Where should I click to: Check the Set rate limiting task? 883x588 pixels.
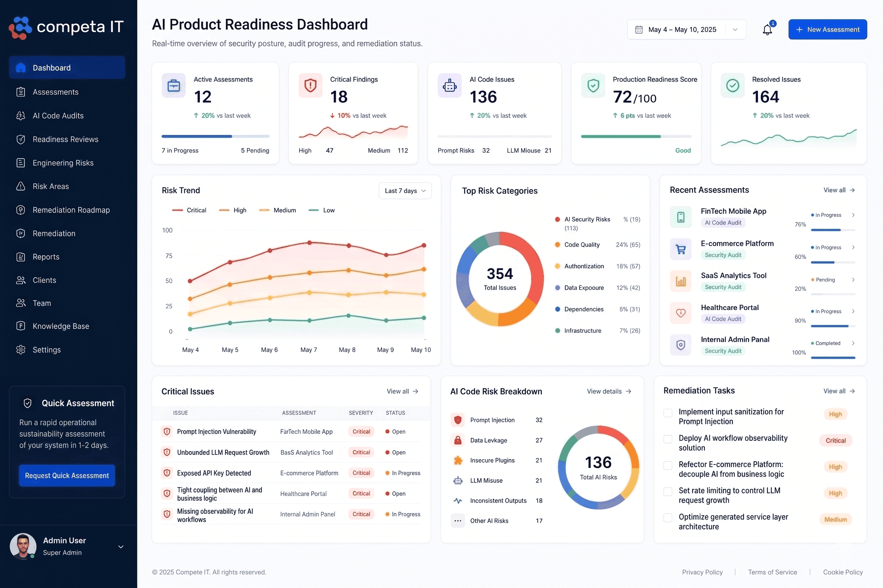click(668, 492)
